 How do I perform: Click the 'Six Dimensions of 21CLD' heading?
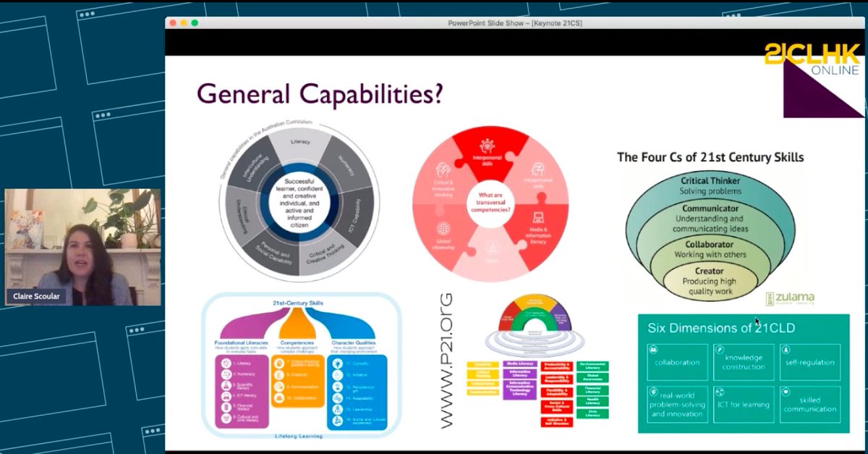(x=721, y=328)
